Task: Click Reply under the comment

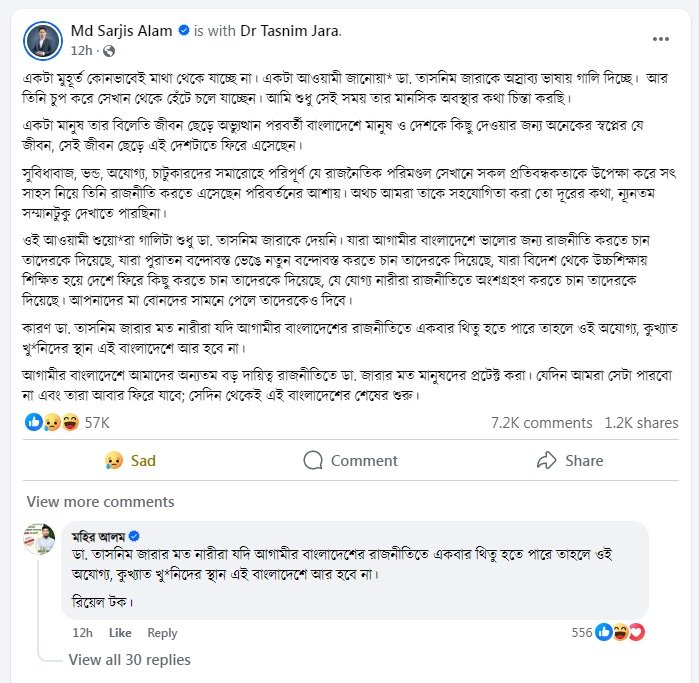Action: click(162, 633)
